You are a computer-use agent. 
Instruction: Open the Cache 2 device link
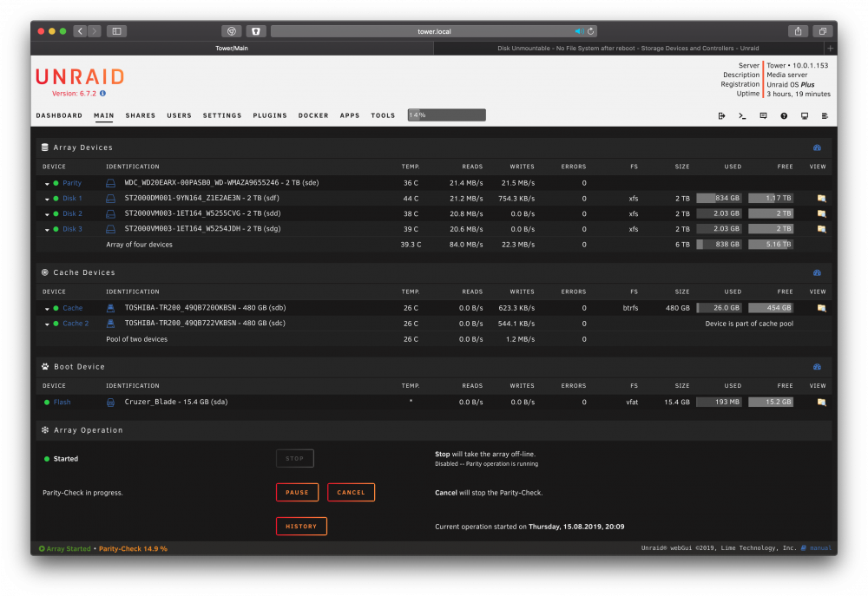click(76, 324)
